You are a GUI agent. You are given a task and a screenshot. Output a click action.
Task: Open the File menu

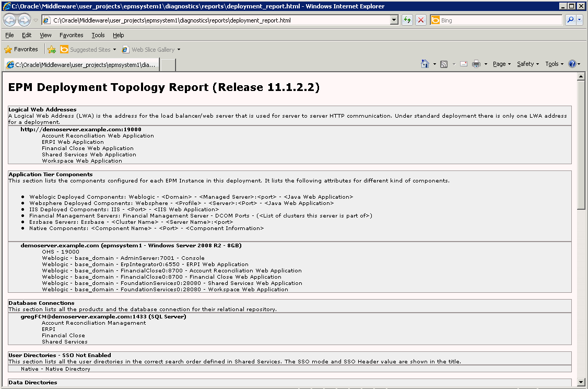coord(9,35)
